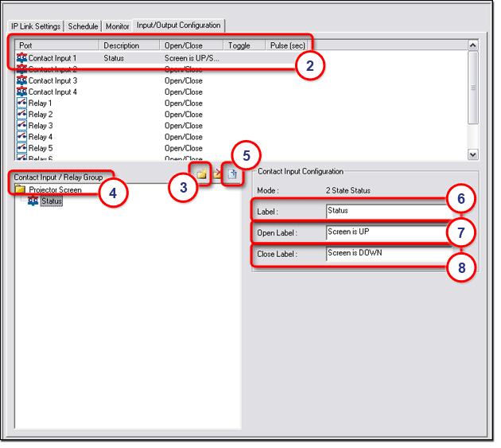501x448 pixels.
Task: Select the Contact Input 1 port icon
Action: point(21,58)
